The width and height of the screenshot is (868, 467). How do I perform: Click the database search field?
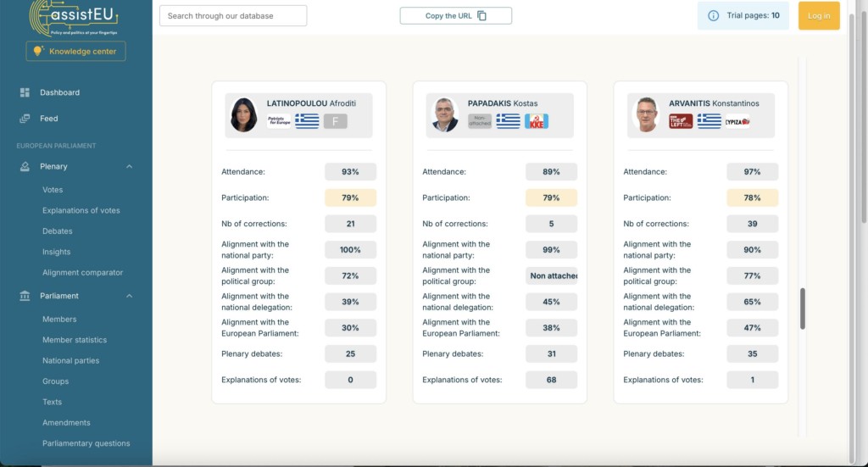coord(233,16)
